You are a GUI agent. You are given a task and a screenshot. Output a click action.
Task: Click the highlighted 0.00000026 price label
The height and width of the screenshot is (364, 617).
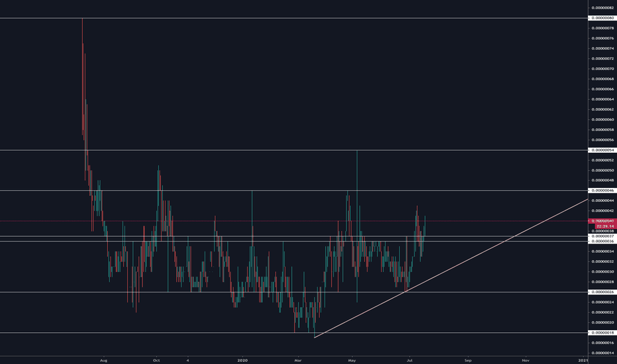[602, 292]
